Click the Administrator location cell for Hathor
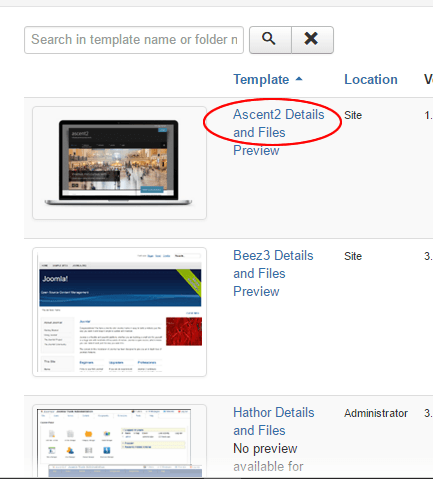This screenshot has height=479, width=433. pyautogui.click(x=376, y=413)
